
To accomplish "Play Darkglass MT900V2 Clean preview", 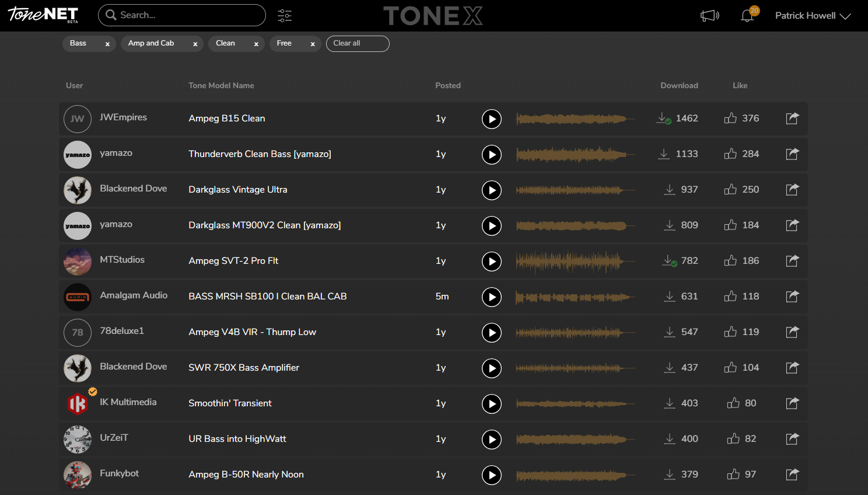I will (x=492, y=226).
